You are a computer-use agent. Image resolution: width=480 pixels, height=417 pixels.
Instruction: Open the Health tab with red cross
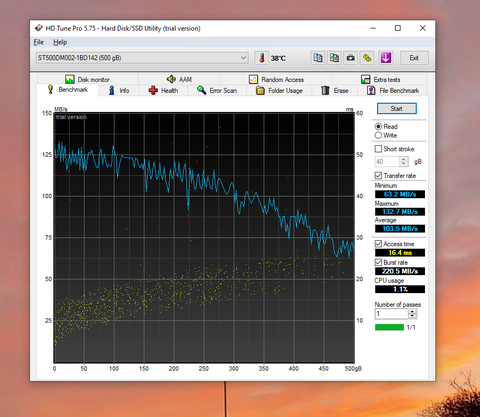[163, 90]
